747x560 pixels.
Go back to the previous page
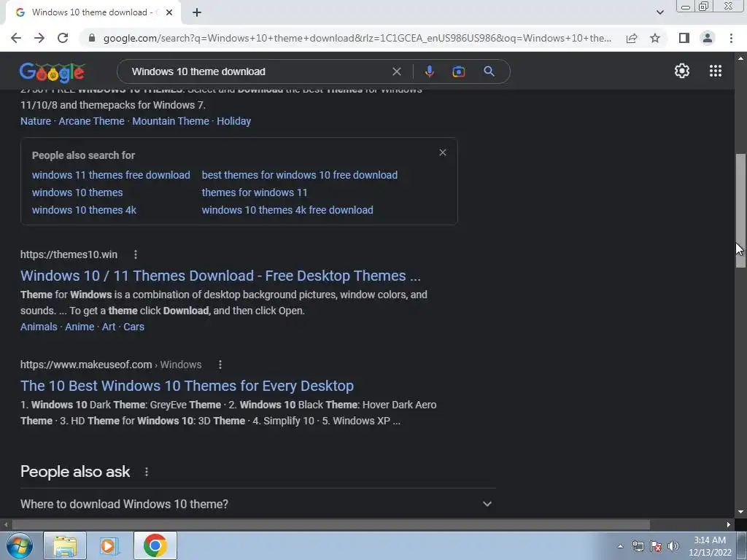coord(16,38)
